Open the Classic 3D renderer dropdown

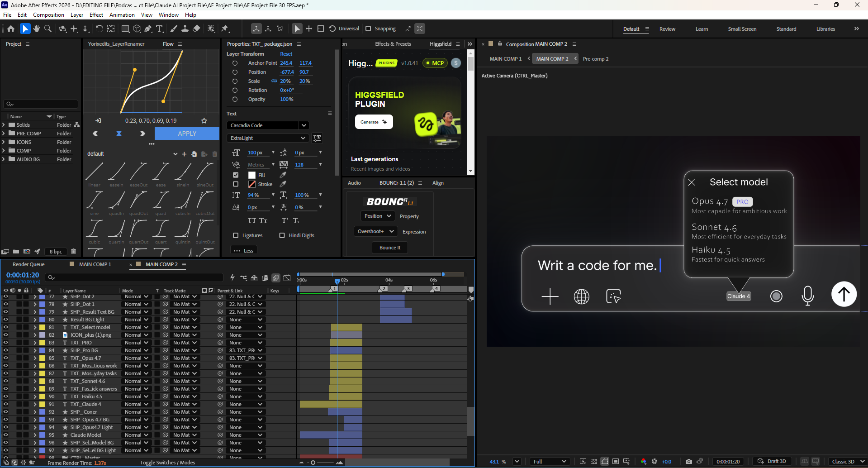847,462
